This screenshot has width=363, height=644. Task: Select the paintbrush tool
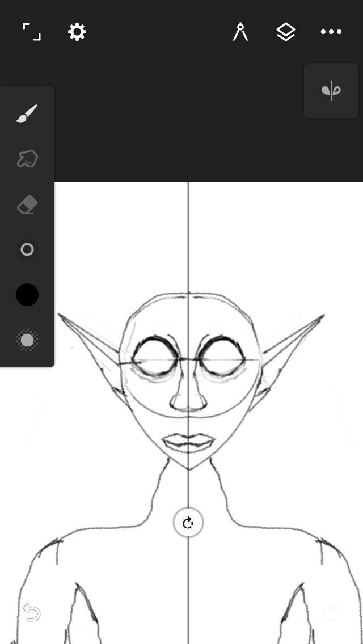pyautogui.click(x=27, y=114)
